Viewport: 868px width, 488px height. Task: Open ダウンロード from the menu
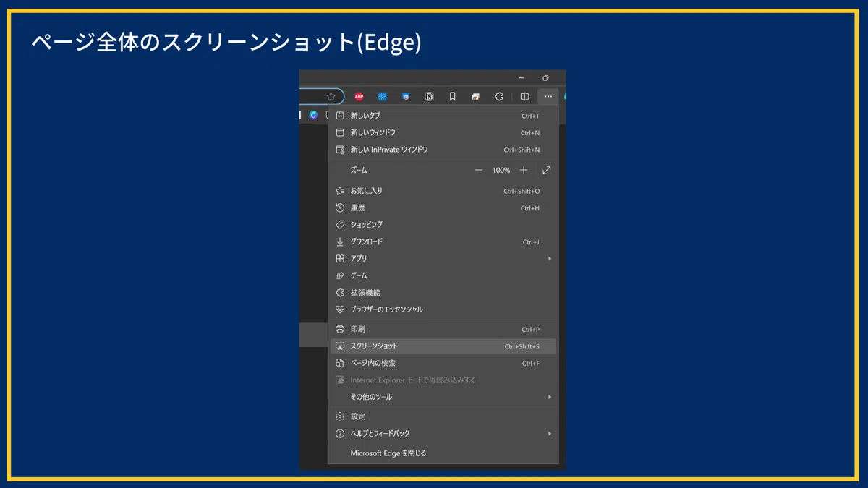[443, 241]
